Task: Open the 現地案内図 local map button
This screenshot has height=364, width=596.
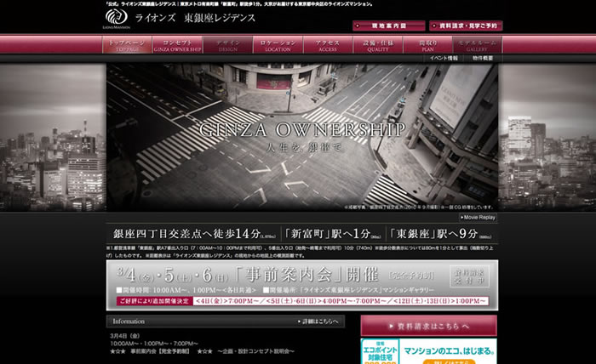Action: (388, 26)
